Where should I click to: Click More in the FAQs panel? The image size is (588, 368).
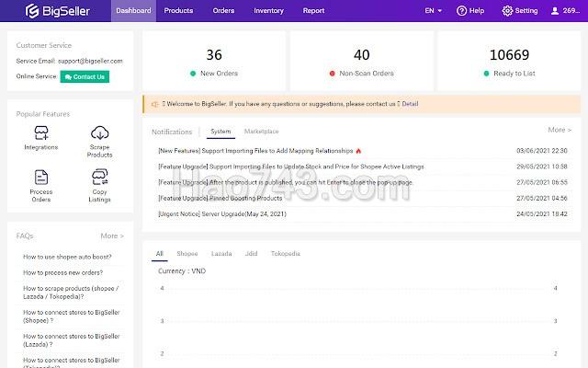(x=112, y=236)
